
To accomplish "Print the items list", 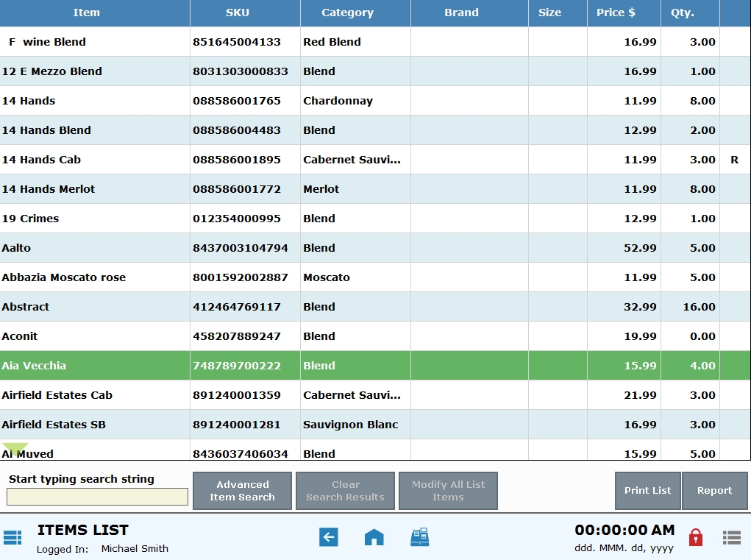I will (x=647, y=491).
